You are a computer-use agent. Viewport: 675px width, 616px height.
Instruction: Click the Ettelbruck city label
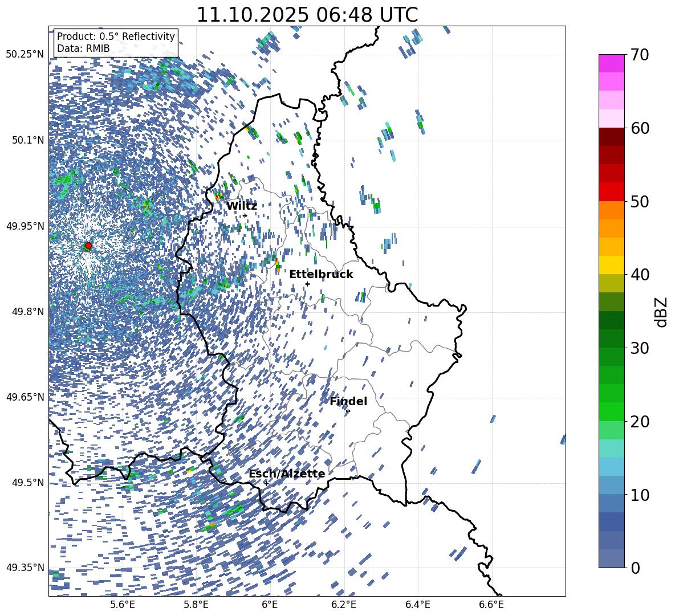(x=321, y=275)
